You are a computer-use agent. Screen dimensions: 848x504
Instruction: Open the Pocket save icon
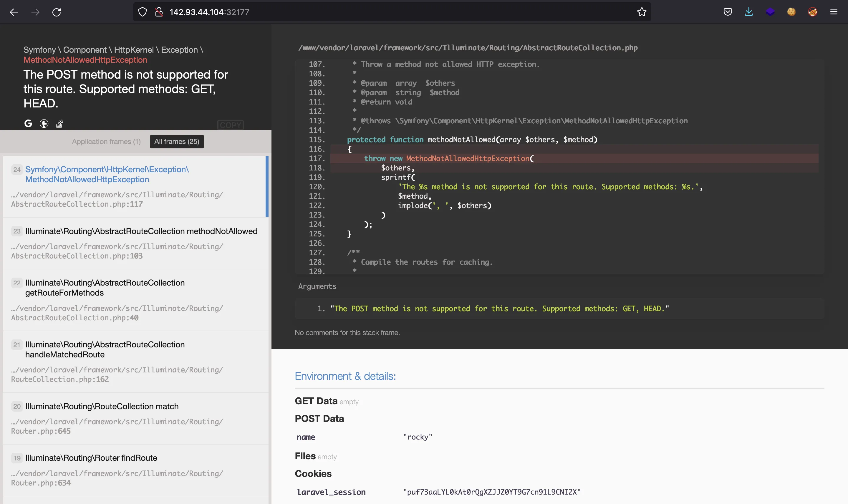tap(728, 12)
